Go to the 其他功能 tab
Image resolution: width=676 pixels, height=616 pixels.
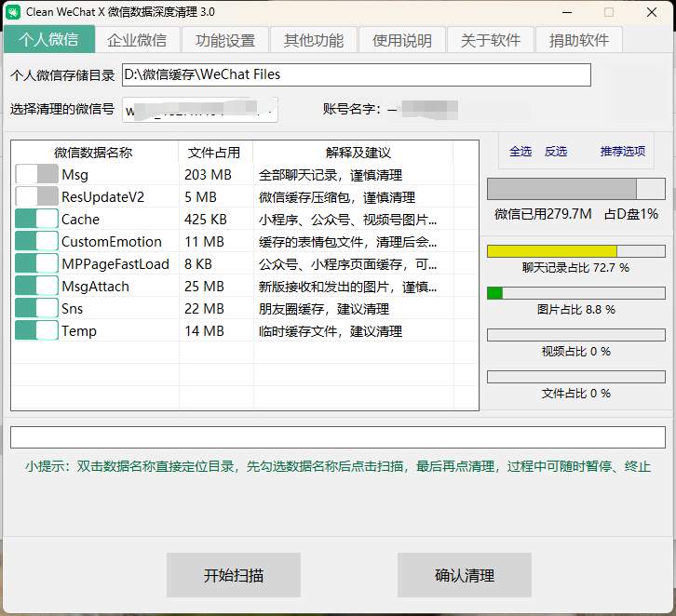314,40
